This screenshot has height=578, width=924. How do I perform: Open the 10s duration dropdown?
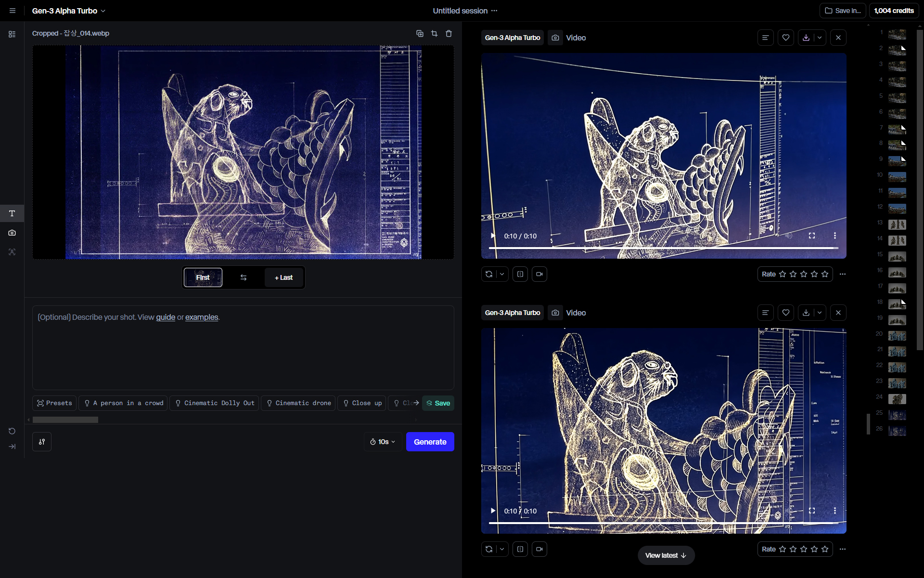click(x=383, y=442)
